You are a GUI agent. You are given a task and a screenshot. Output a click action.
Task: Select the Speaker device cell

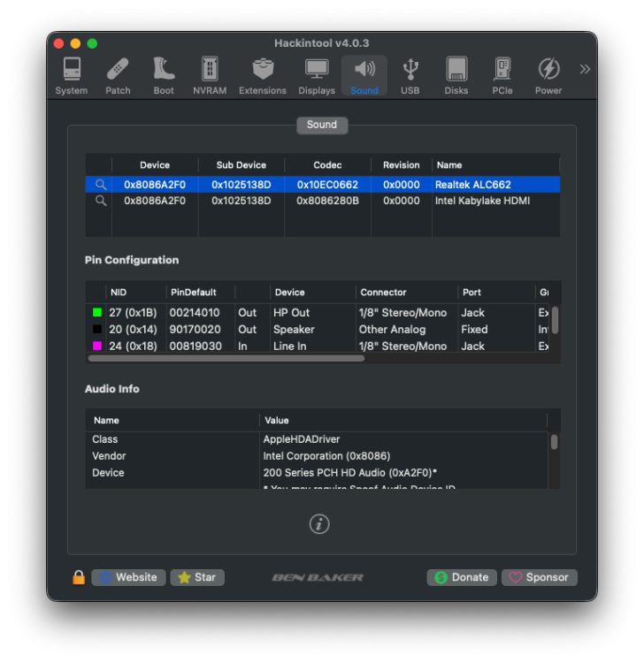point(294,329)
